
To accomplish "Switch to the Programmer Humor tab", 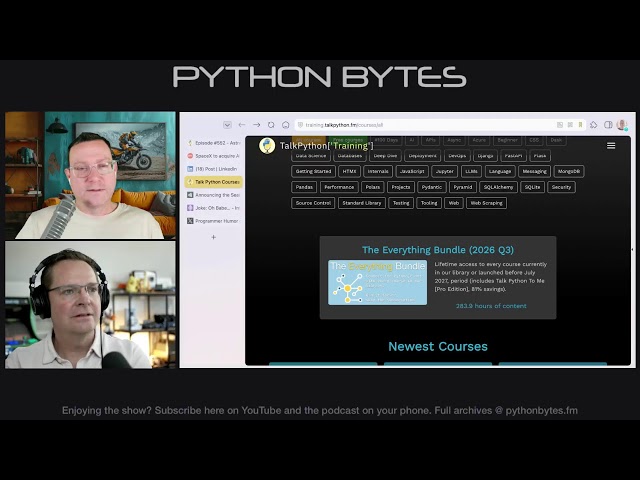I will point(213,221).
